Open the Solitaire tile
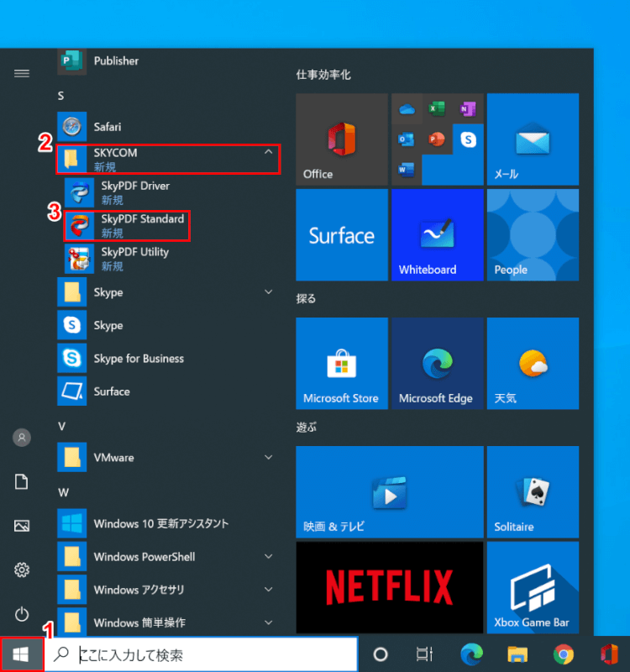This screenshot has width=630, height=672. click(533, 492)
